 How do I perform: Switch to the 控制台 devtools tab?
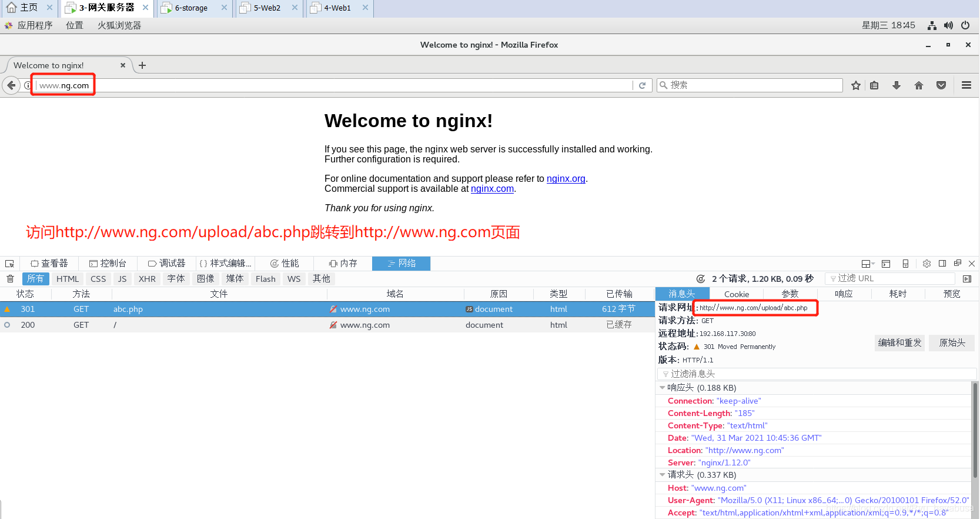click(108, 264)
